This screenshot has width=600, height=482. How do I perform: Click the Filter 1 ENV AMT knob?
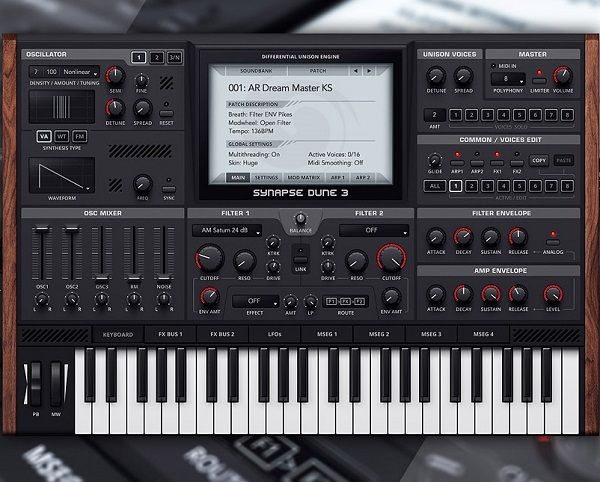click(x=209, y=296)
